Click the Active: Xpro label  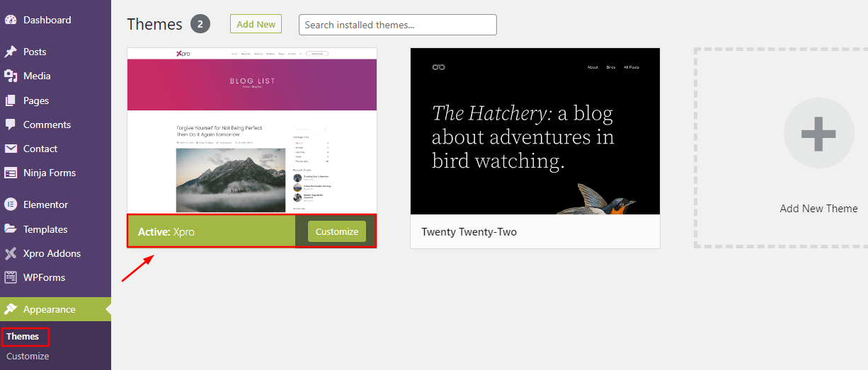tap(166, 232)
